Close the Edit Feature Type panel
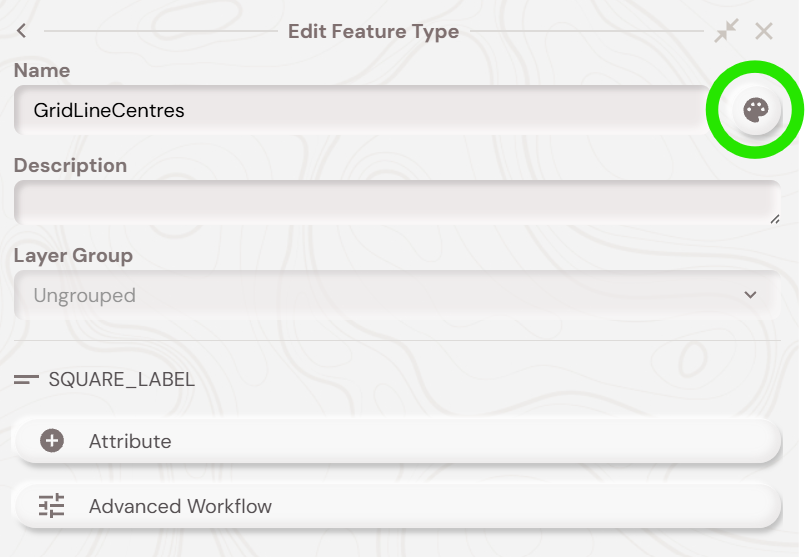Screen dimensions: 805x557 (x=764, y=31)
